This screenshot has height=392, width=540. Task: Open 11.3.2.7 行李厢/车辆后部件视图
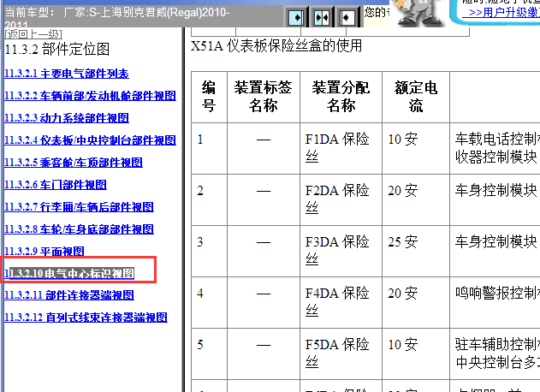[79, 207]
